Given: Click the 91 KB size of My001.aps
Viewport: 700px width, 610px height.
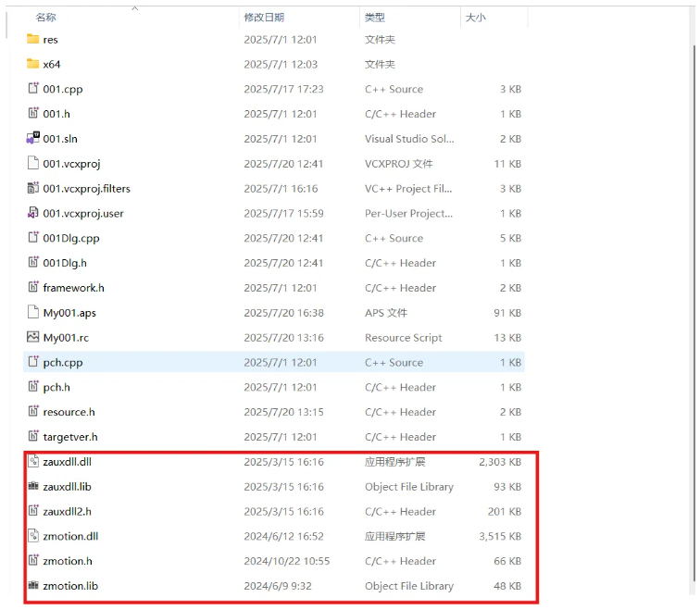Looking at the screenshot, I should pos(507,313).
